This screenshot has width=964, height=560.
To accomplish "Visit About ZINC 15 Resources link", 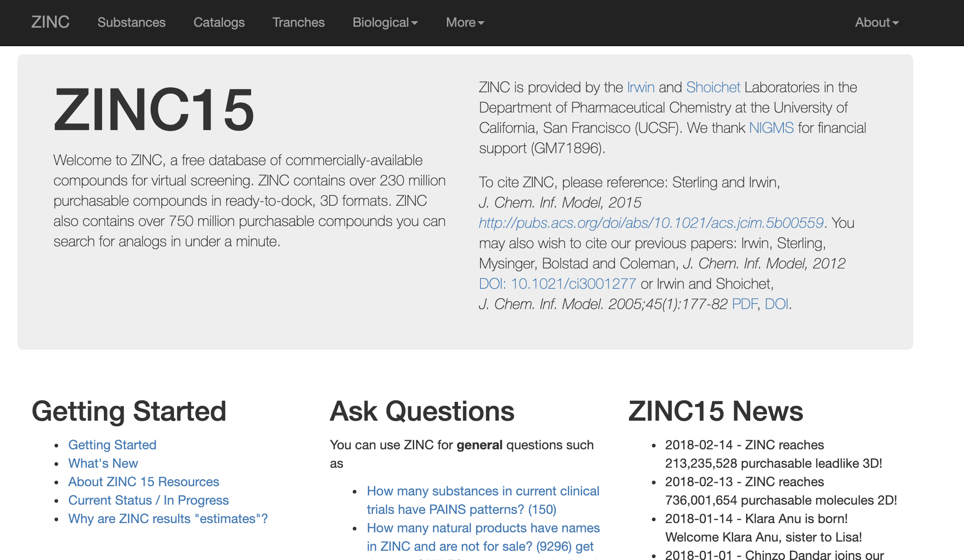I will pyautogui.click(x=144, y=482).
